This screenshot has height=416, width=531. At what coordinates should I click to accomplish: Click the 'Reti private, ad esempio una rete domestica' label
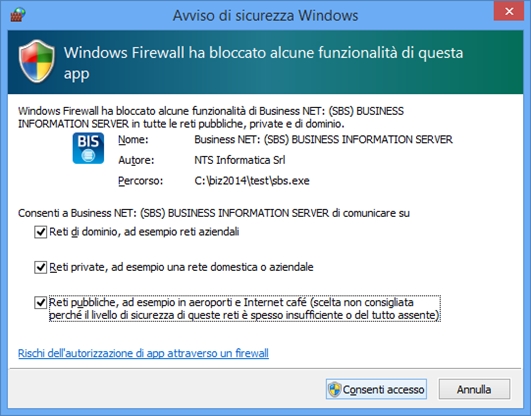(181, 267)
